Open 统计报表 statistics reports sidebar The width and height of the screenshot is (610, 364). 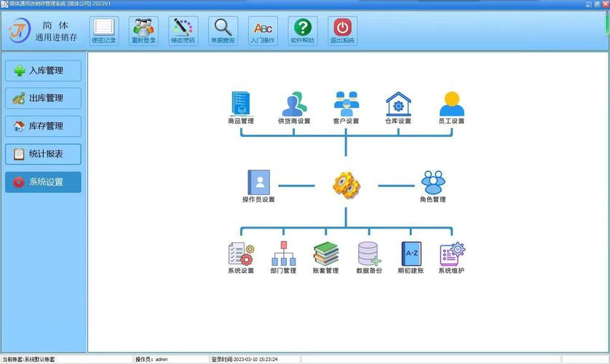click(x=43, y=154)
